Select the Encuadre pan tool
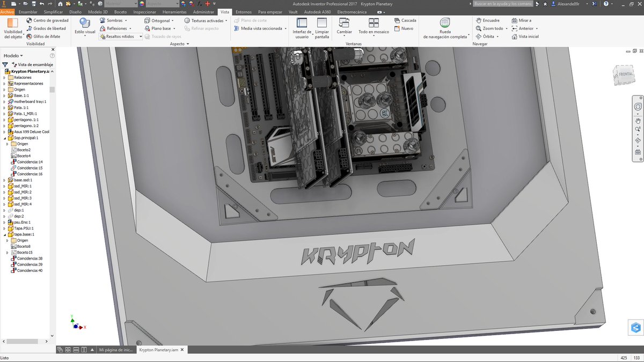This screenshot has width=644, height=362. click(x=488, y=20)
